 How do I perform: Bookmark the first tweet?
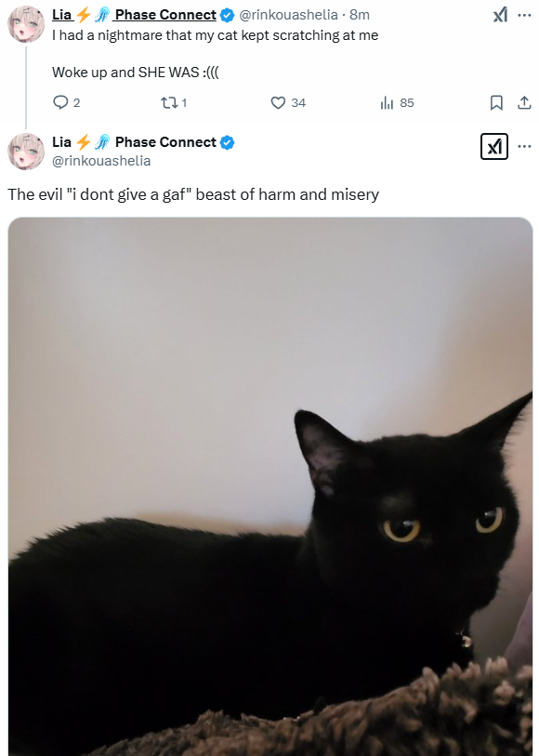[x=496, y=102]
